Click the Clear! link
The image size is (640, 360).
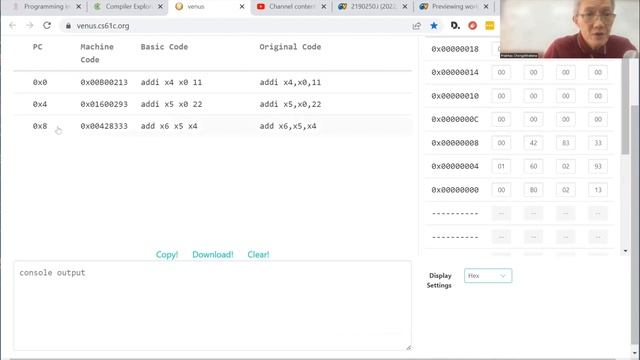coord(258,254)
